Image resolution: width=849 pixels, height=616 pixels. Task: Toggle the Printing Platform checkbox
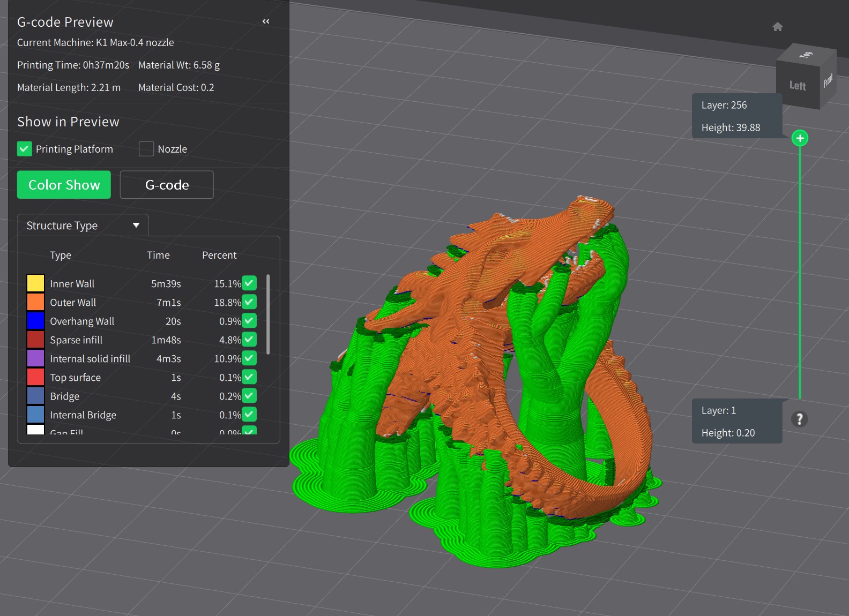pyautogui.click(x=25, y=149)
